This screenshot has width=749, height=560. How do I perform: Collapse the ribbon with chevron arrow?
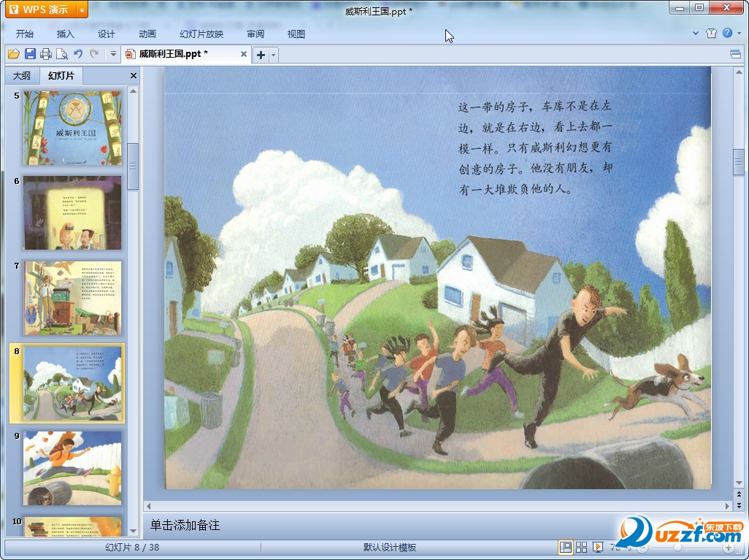point(696,34)
